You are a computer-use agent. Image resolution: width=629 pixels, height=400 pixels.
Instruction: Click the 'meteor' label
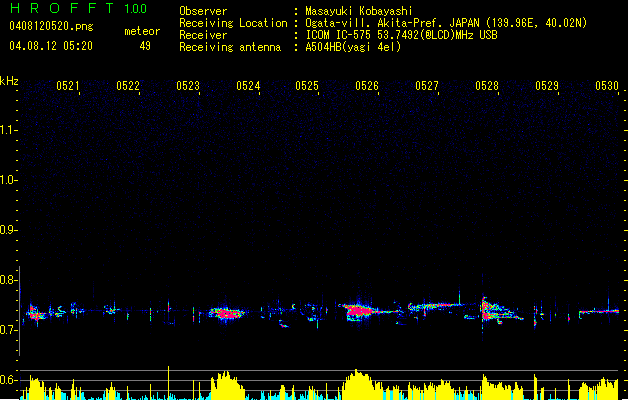(142, 31)
